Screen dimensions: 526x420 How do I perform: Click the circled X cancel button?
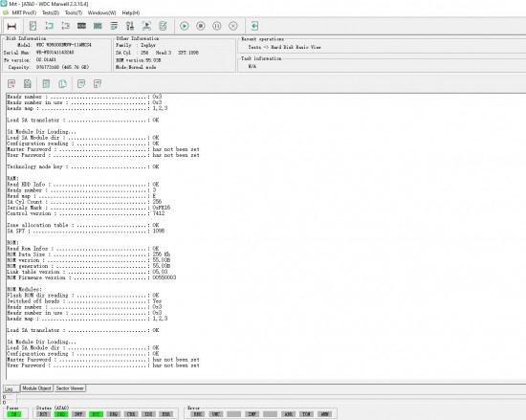pos(233,26)
